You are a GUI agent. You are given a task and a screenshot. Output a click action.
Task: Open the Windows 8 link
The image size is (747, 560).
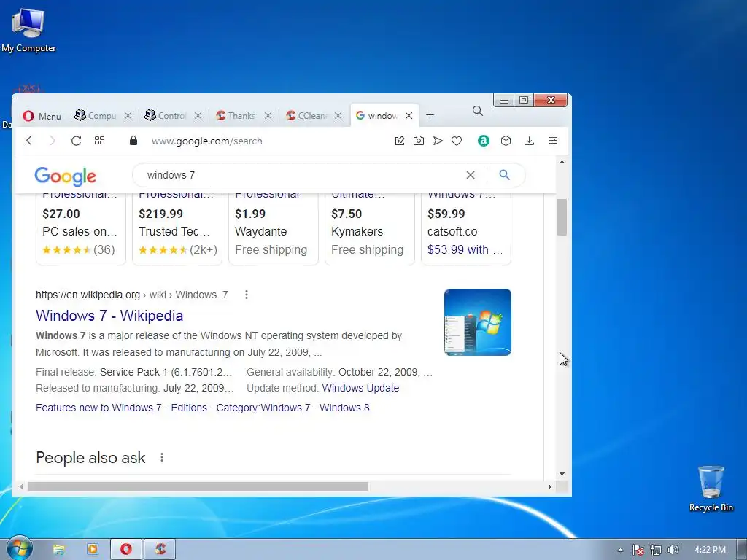tap(344, 408)
